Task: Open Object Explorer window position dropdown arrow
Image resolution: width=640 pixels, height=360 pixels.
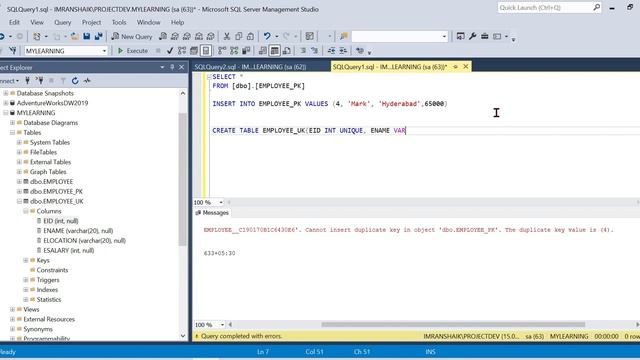Action: click(x=162, y=67)
